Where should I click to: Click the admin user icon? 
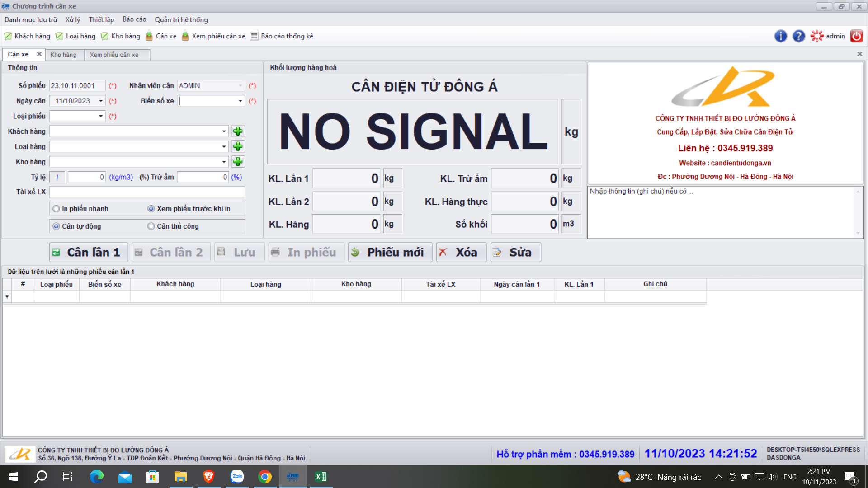817,36
